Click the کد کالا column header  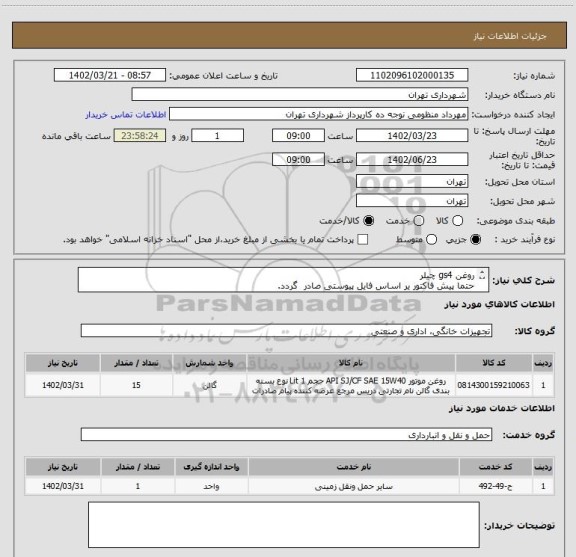pos(493,363)
